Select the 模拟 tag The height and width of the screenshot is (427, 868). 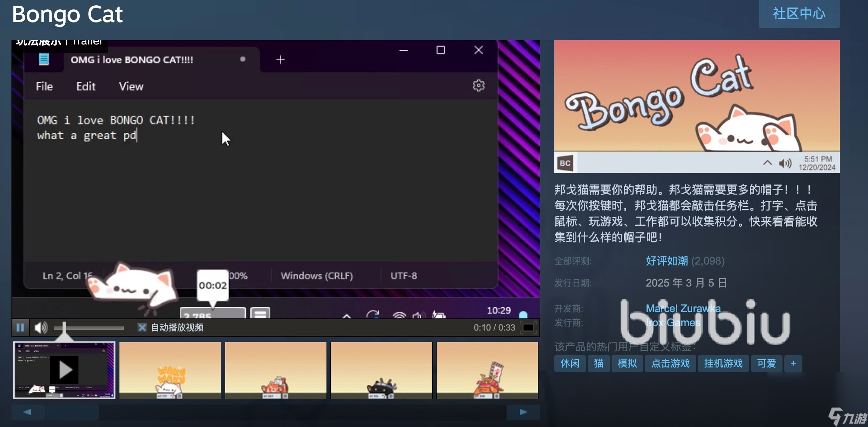pyautogui.click(x=627, y=364)
